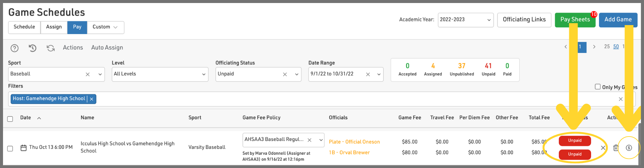Click the trash delete icon in row
This screenshot has width=644, height=168.
(x=615, y=148)
